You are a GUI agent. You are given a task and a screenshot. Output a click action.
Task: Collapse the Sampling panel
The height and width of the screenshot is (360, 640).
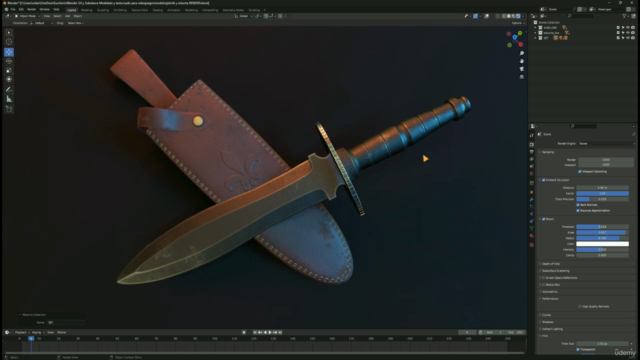(x=547, y=152)
